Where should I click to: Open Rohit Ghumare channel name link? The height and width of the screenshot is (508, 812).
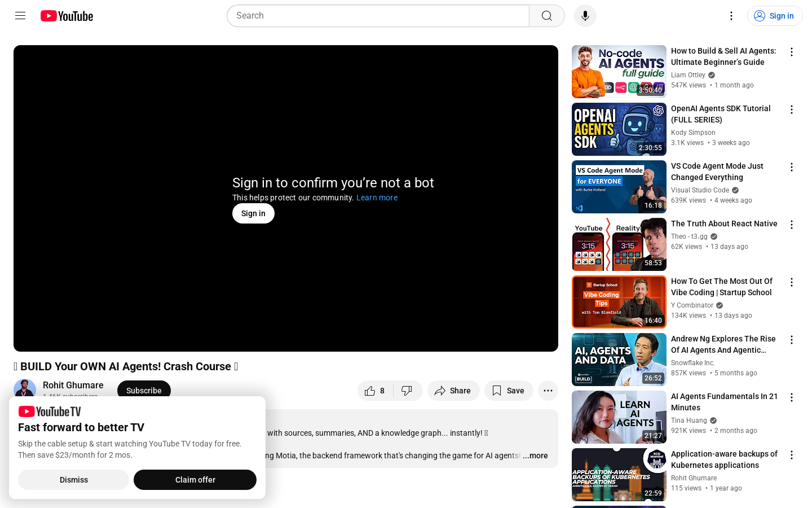(x=73, y=385)
